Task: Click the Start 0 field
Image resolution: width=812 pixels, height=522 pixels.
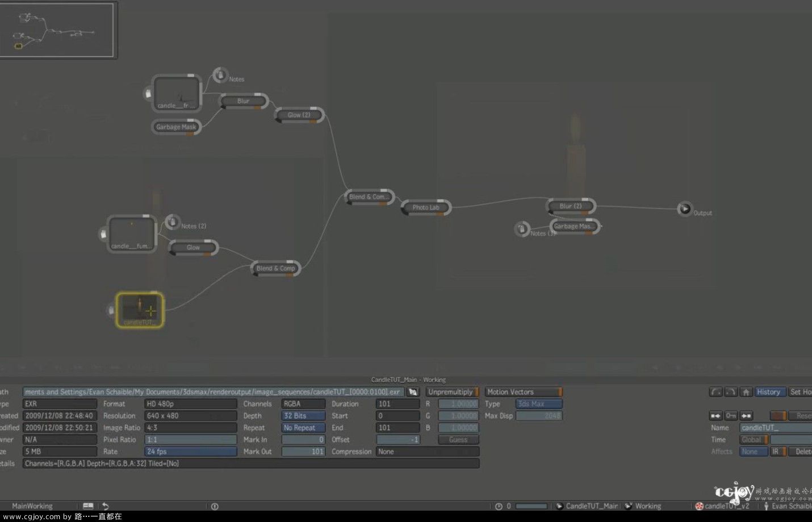Action: (x=398, y=416)
